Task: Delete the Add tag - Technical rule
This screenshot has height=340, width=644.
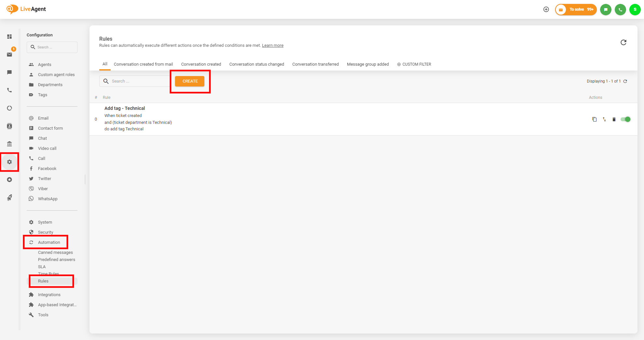Action: pos(614,119)
